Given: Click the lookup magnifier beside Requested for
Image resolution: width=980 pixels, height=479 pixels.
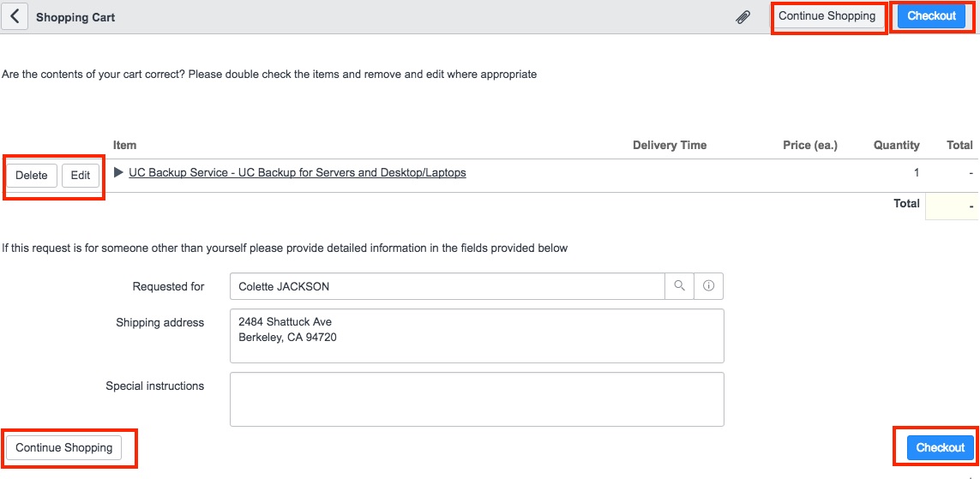Looking at the screenshot, I should pos(679,286).
